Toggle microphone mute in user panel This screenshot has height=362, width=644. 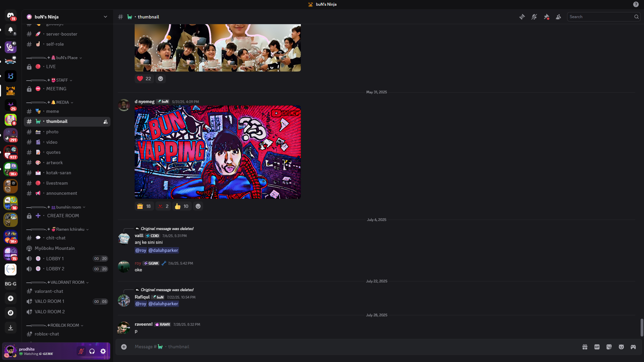pos(81,351)
